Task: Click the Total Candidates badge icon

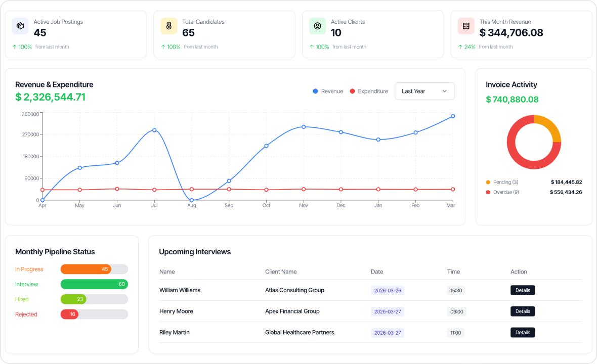Action: (x=168, y=25)
